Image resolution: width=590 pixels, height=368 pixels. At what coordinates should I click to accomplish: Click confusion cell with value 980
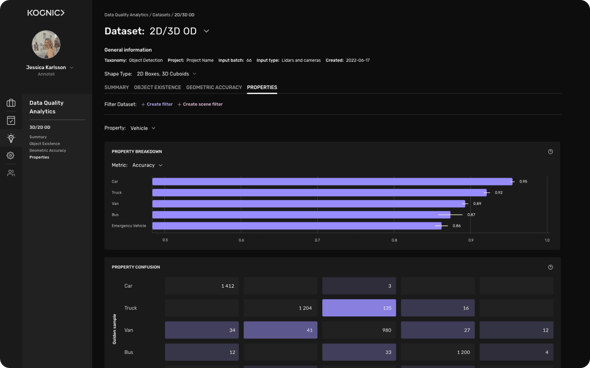coord(359,330)
